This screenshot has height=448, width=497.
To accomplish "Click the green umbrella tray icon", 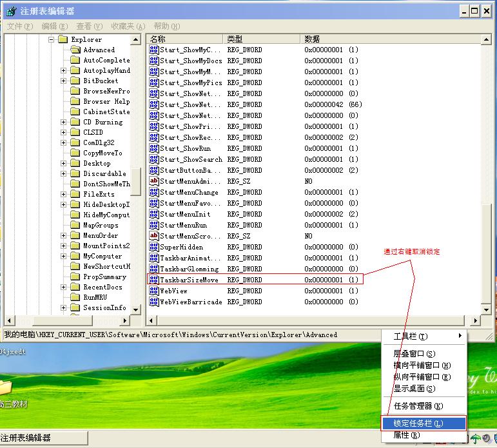I will 476,439.
